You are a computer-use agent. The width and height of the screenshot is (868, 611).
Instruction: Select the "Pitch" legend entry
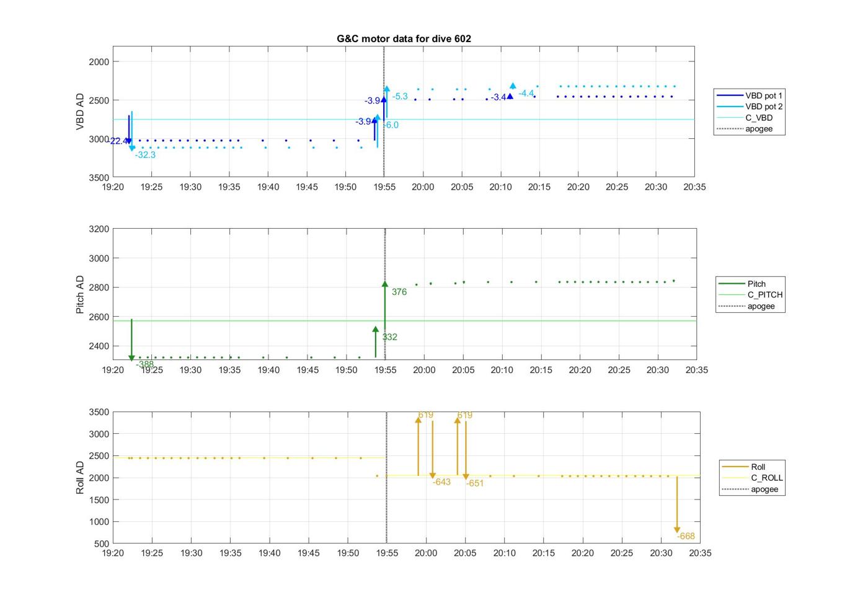742,284
